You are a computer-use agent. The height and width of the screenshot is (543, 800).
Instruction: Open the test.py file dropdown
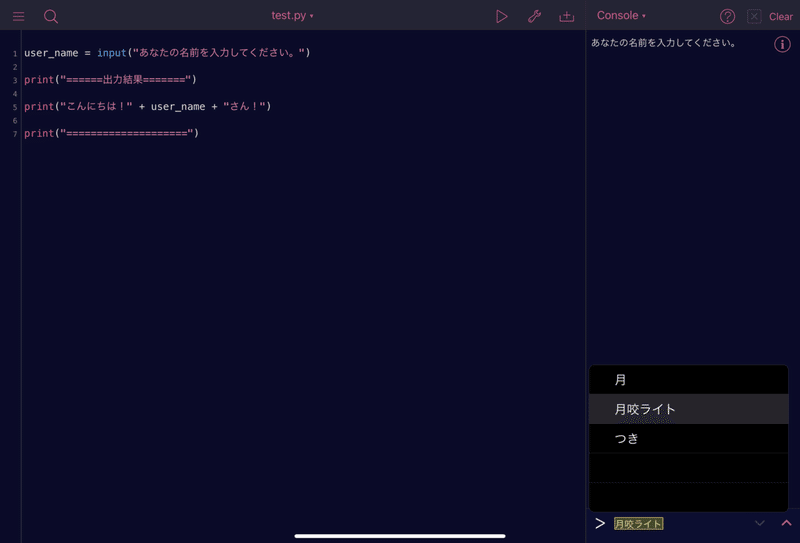[x=292, y=15]
